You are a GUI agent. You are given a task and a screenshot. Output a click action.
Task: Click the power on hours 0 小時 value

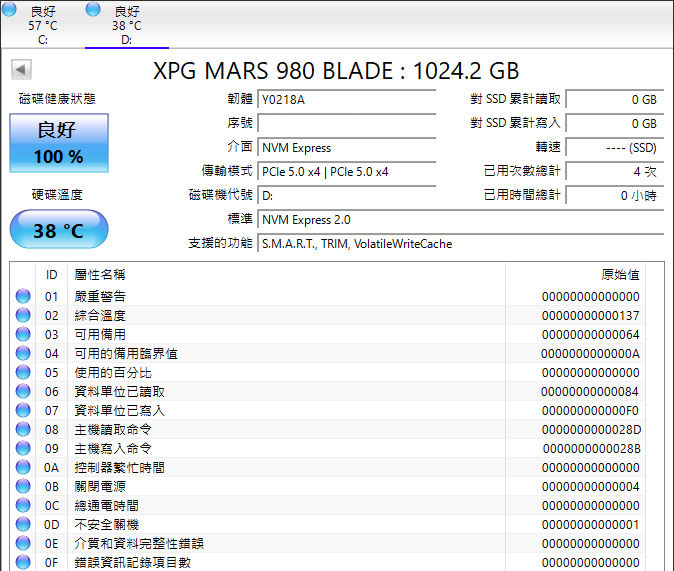(615, 196)
